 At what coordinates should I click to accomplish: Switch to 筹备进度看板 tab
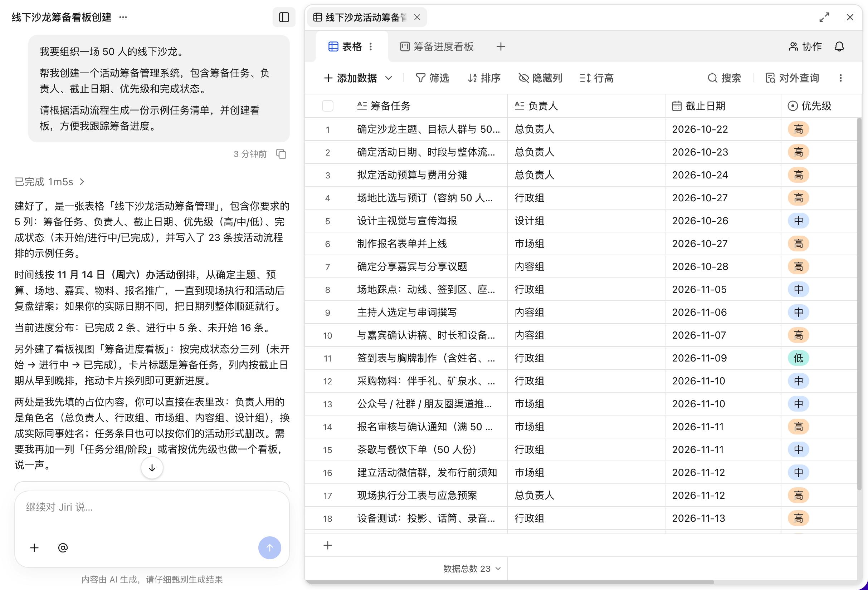[x=437, y=46]
